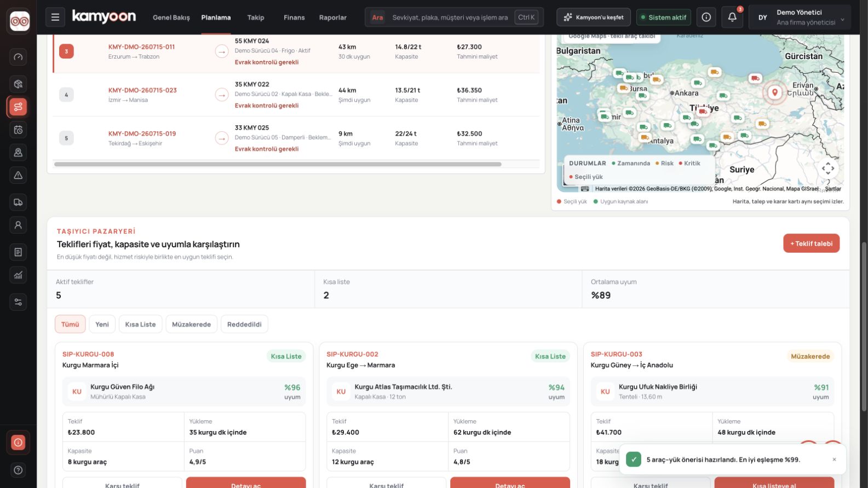Viewport: 868px width, 488px height.
Task: Click the map fullscreen expand icon
Action: pos(828,169)
